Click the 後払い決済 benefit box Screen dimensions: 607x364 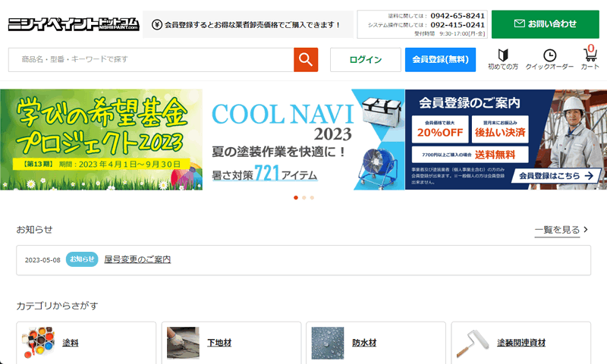[x=500, y=130]
